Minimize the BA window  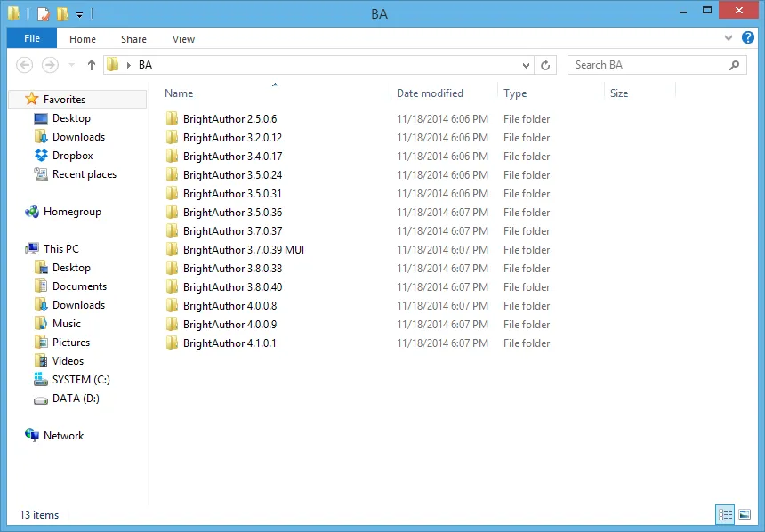coord(683,11)
